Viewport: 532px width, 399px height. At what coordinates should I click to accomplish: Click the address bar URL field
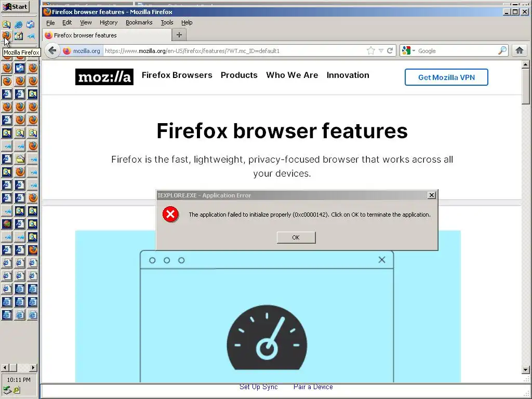[234, 51]
